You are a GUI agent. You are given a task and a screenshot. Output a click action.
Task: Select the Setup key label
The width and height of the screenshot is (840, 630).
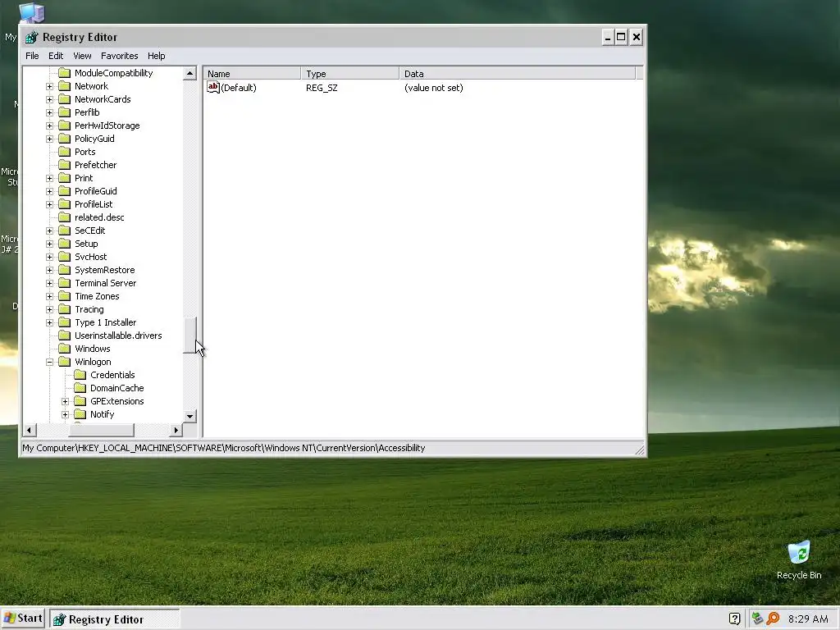pos(86,244)
